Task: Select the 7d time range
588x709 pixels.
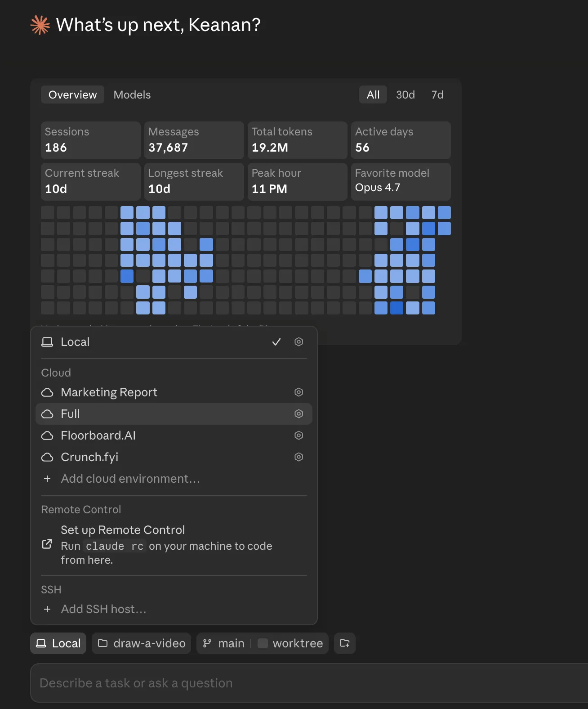Action: 437,95
